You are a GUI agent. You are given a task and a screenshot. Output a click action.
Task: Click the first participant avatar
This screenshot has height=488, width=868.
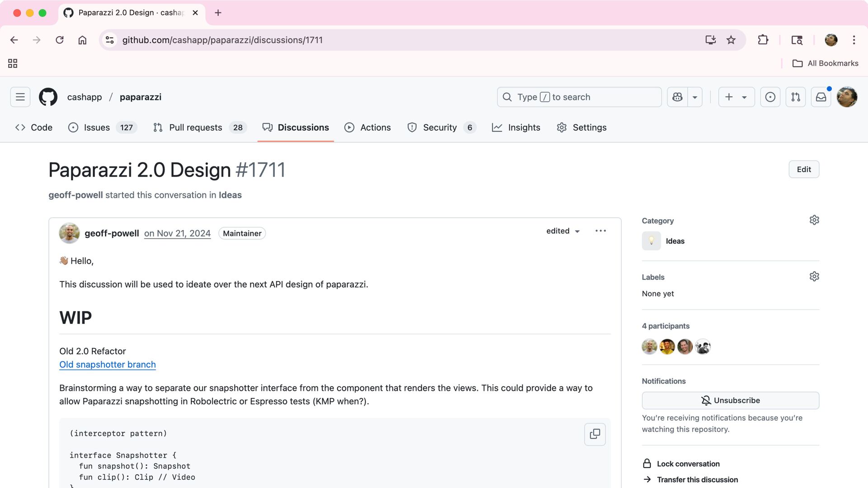650,347
